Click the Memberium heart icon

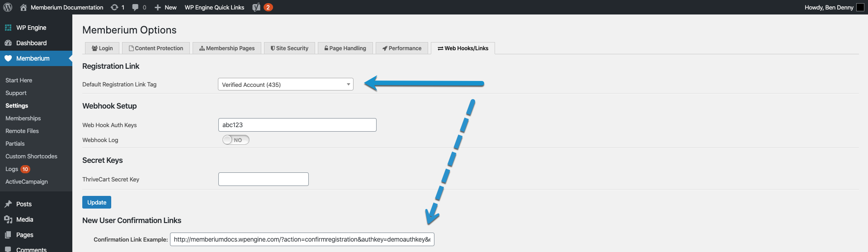pyautogui.click(x=8, y=58)
